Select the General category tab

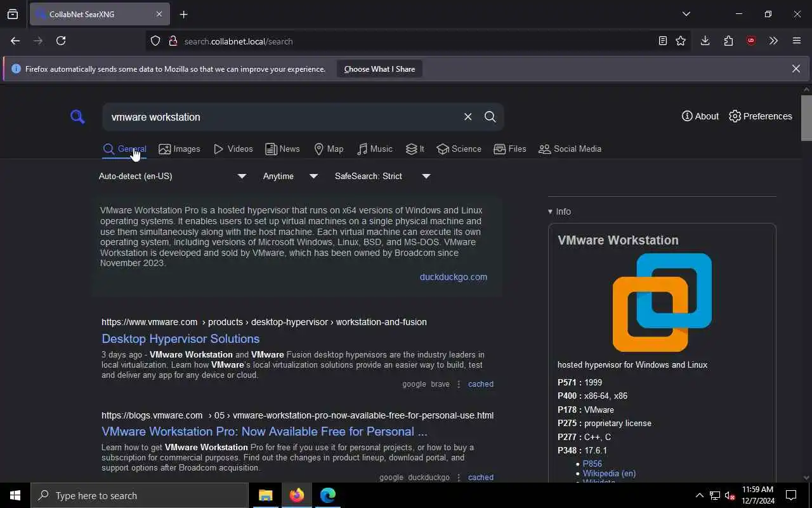click(x=125, y=149)
